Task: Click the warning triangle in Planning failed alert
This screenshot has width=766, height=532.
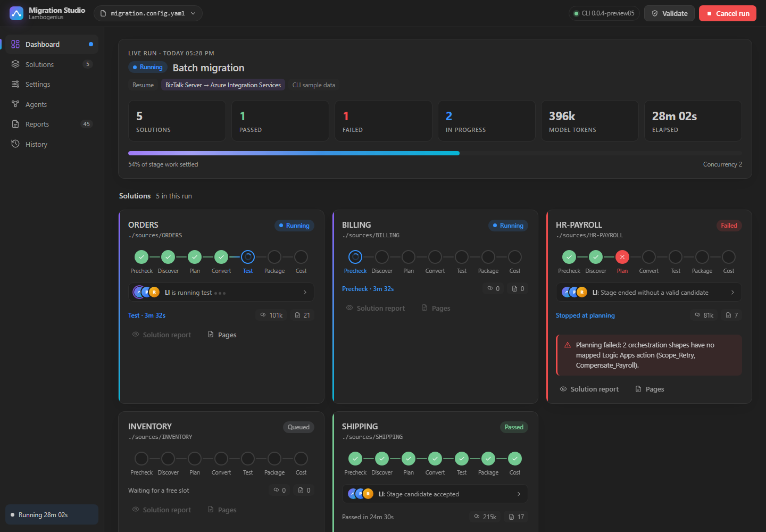Action: [x=568, y=345]
